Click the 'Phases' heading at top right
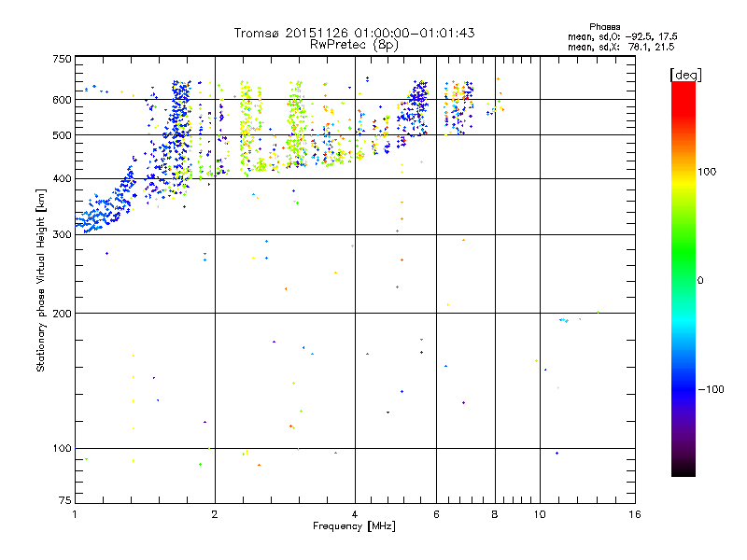This screenshot has width=747, height=560. click(x=604, y=27)
